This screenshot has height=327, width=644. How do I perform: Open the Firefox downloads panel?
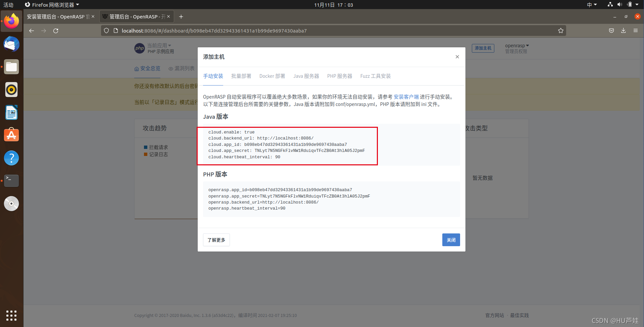(623, 31)
